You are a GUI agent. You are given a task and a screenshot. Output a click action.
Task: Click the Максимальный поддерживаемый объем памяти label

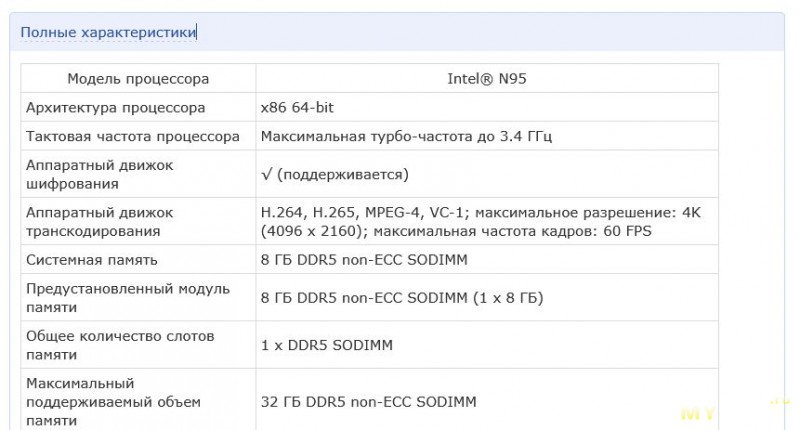(x=113, y=402)
